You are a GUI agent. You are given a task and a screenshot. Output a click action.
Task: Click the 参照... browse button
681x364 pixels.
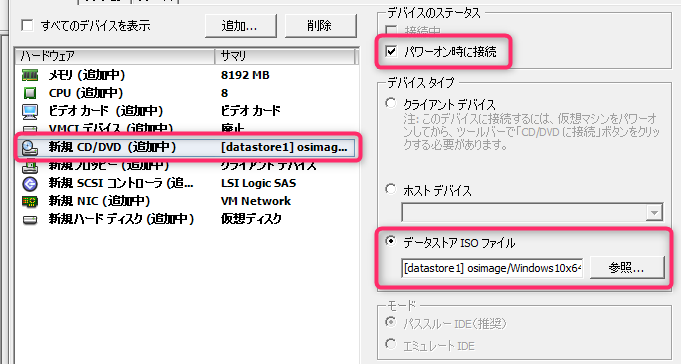click(x=627, y=268)
